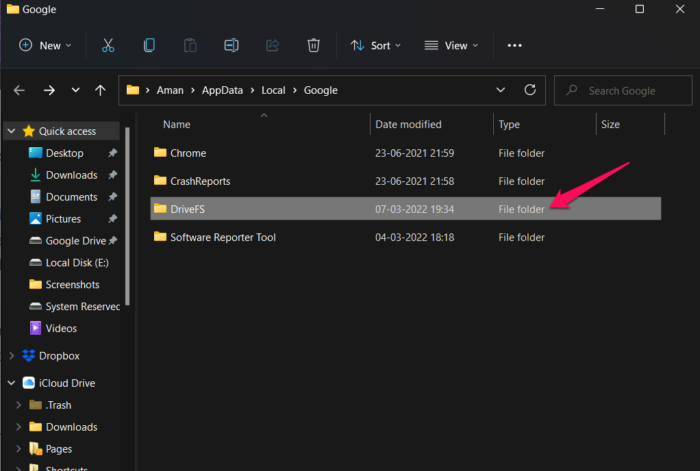Click the Back navigation arrow
Image resolution: width=700 pixels, height=471 pixels.
tap(19, 90)
